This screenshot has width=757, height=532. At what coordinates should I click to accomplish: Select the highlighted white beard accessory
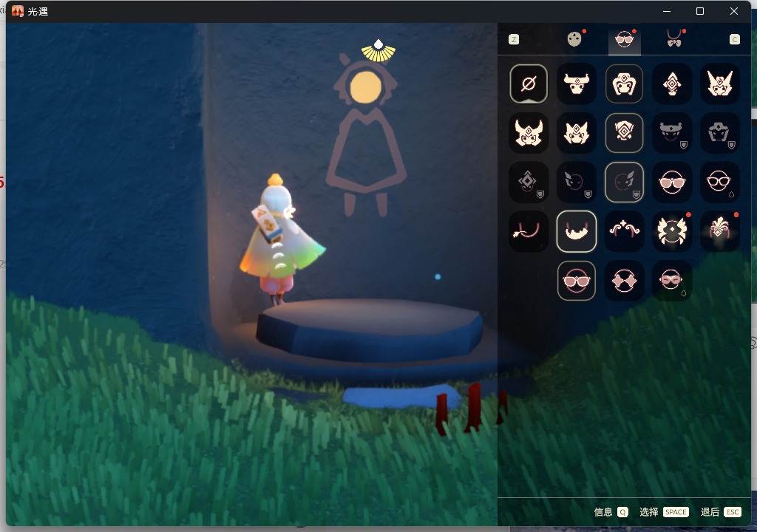point(576,231)
